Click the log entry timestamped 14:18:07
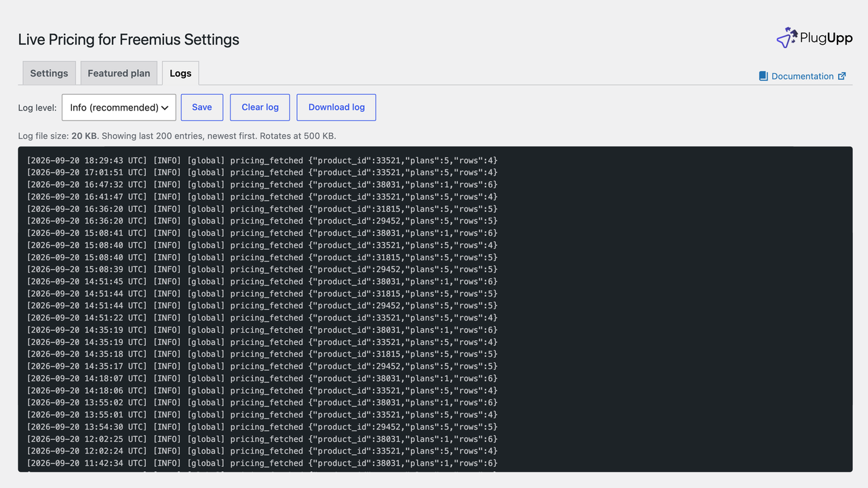This screenshot has width=868, height=488. pyautogui.click(x=262, y=378)
